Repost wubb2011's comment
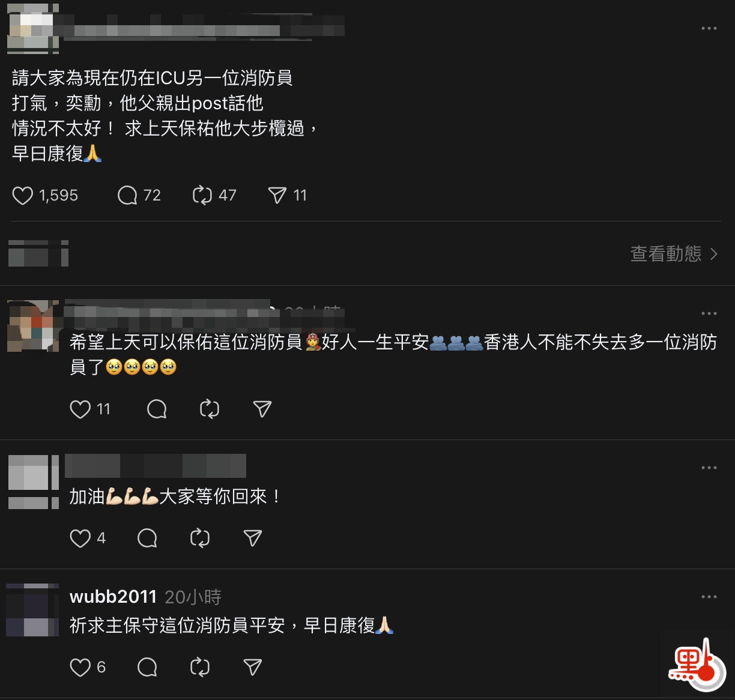 click(200, 668)
